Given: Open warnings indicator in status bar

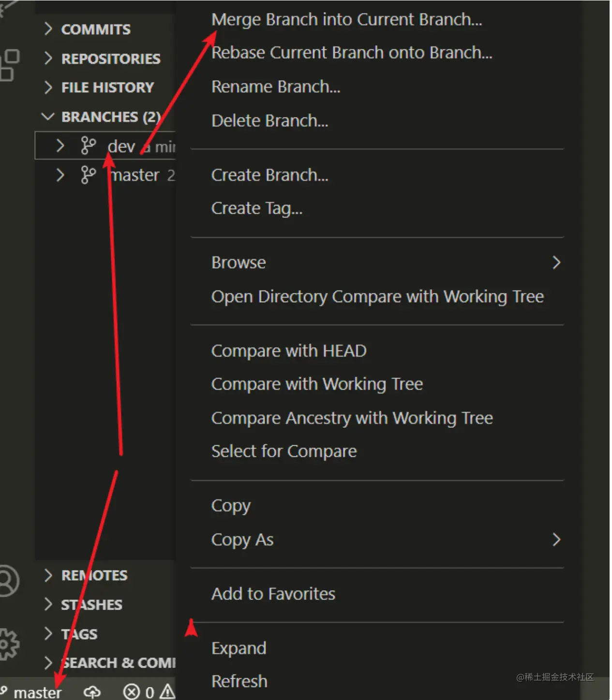Looking at the screenshot, I should click(x=167, y=691).
